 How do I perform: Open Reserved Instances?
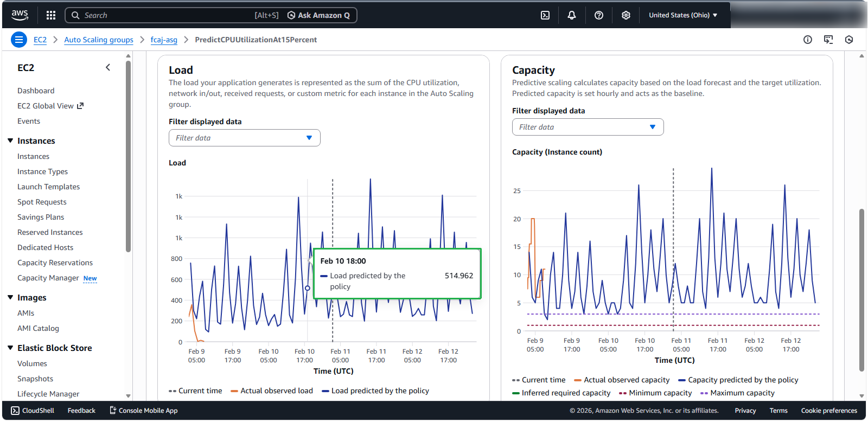(50, 232)
